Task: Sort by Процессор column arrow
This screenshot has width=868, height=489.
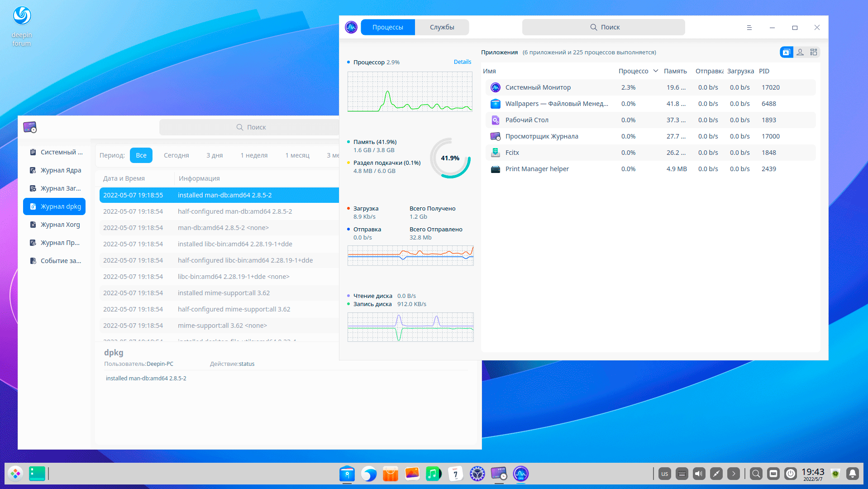Action: 655,71
